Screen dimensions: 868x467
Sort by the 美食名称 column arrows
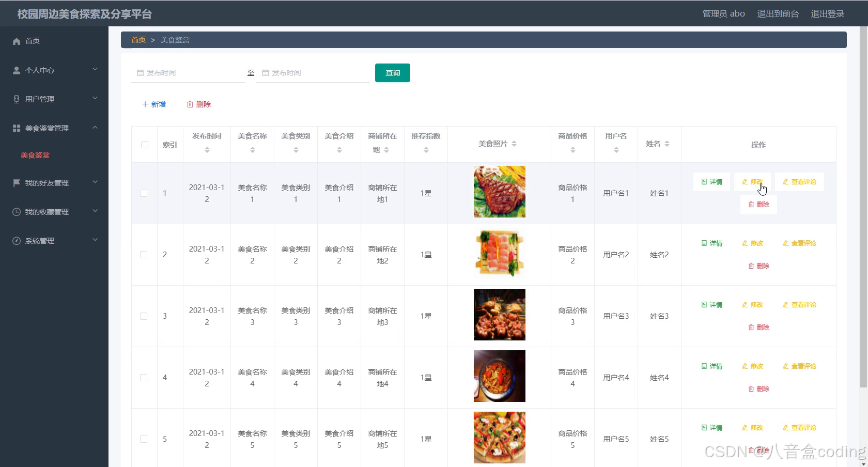tap(253, 150)
